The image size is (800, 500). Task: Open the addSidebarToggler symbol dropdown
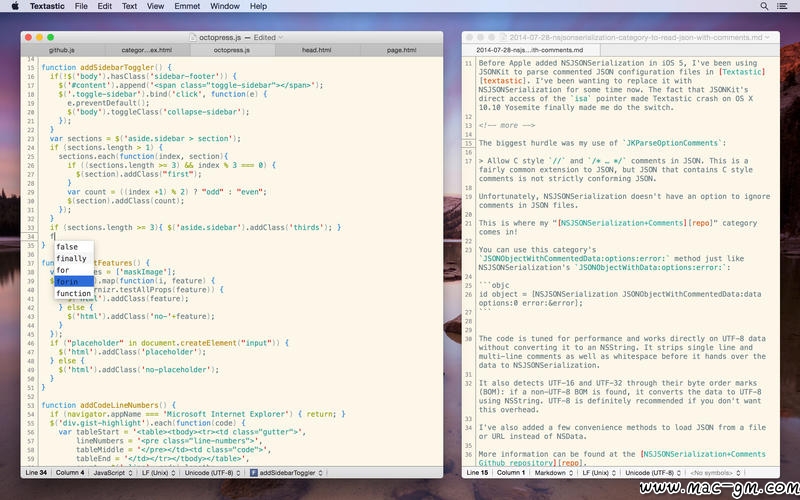[x=286, y=473]
